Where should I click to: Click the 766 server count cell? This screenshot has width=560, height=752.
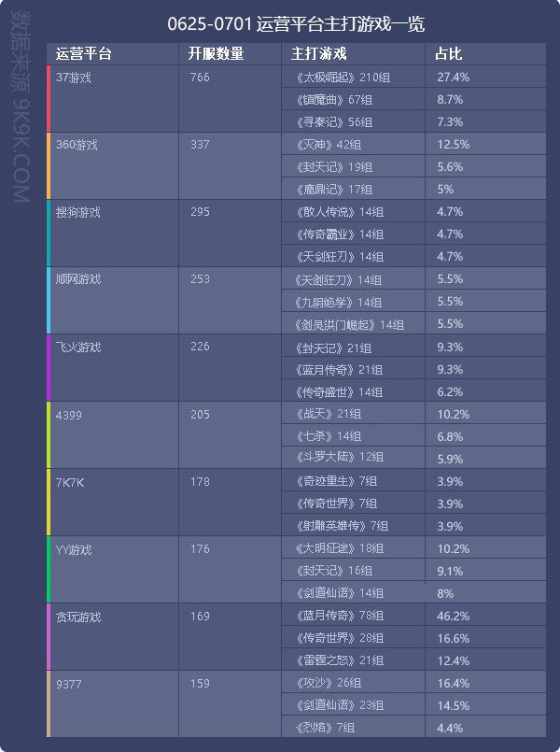[x=230, y=99]
